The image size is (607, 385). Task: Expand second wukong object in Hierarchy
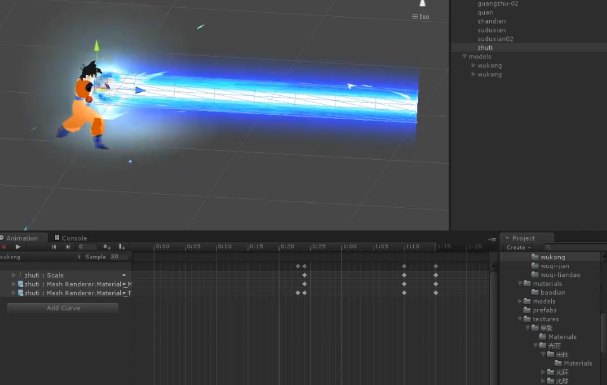point(473,74)
